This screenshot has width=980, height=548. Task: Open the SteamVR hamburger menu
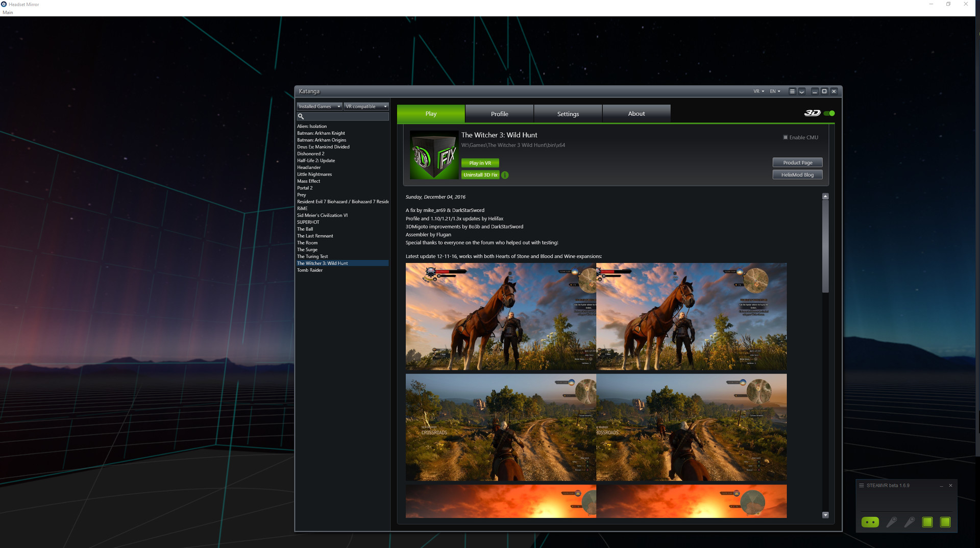tap(863, 485)
